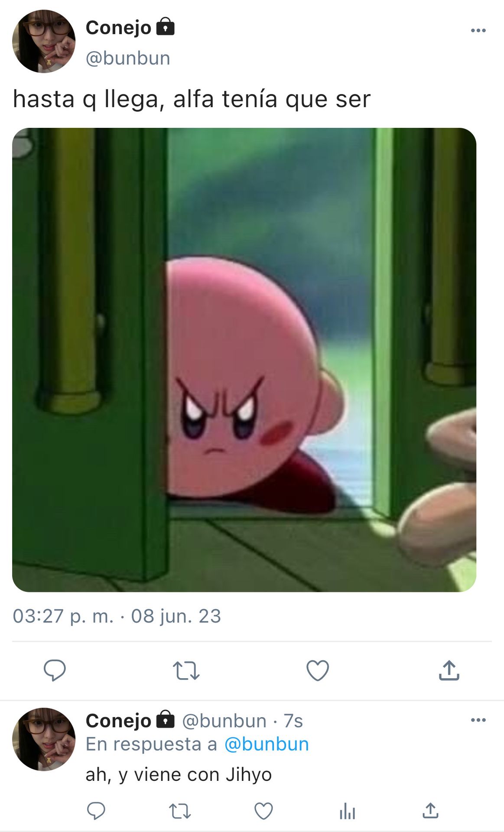
Task: Share the main tweet
Action: 449,670
